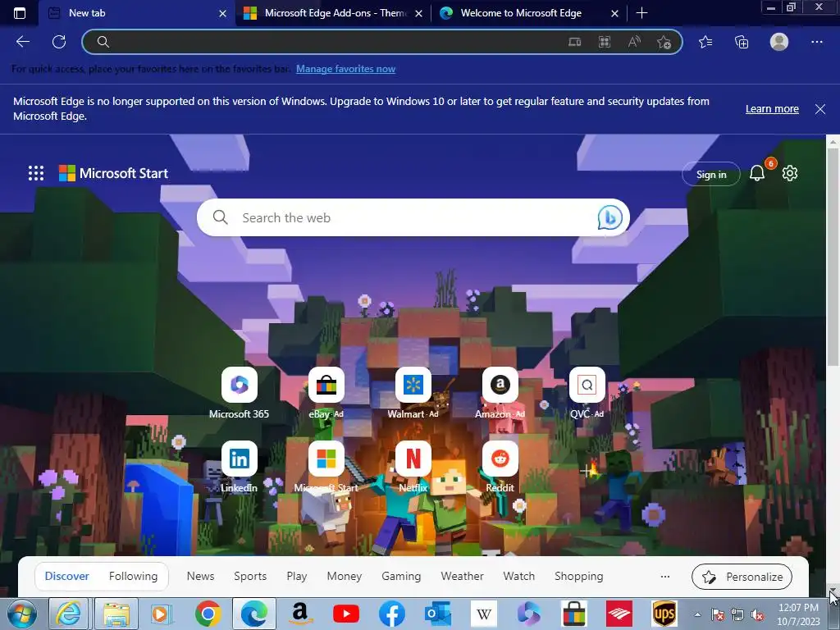Click the Search the web box
Image resolution: width=840 pixels, height=630 pixels.
(413, 217)
